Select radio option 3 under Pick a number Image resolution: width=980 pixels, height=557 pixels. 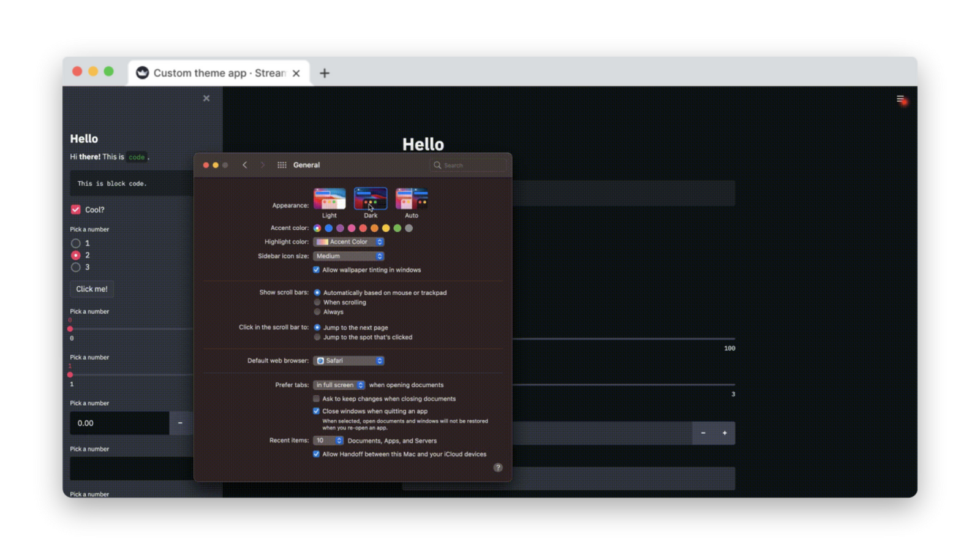pyautogui.click(x=76, y=267)
